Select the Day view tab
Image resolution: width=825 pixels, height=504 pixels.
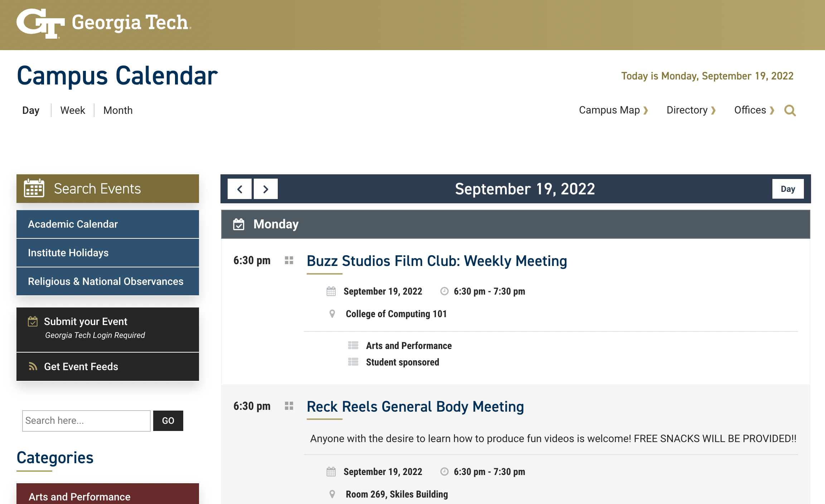tap(31, 110)
